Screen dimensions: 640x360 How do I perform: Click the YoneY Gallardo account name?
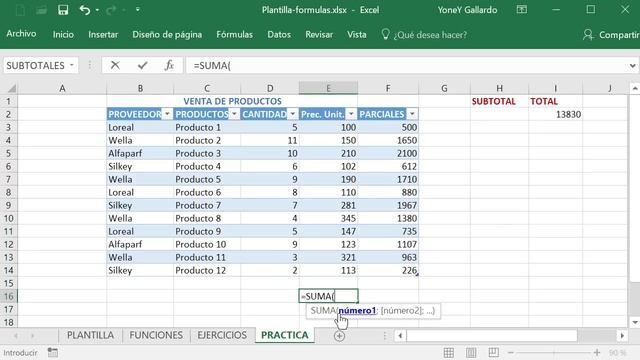click(x=467, y=10)
